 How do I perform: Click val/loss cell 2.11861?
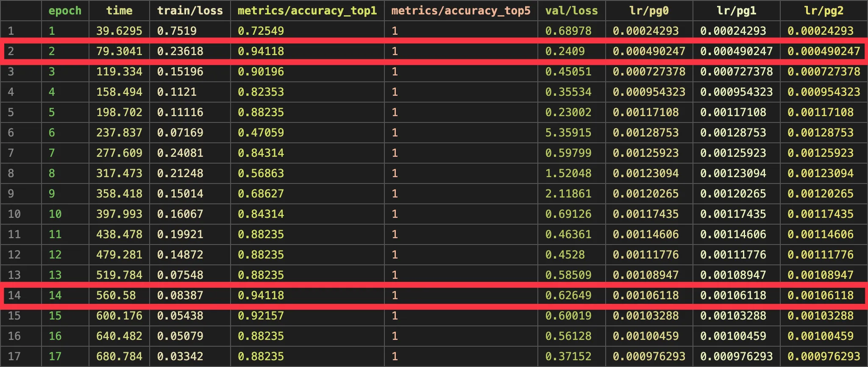click(x=568, y=194)
